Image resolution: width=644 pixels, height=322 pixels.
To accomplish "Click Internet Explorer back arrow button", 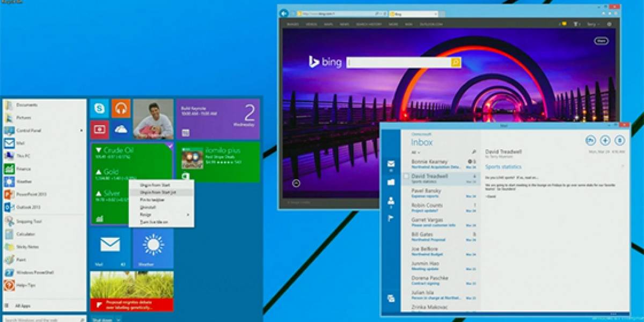I will (x=284, y=13).
